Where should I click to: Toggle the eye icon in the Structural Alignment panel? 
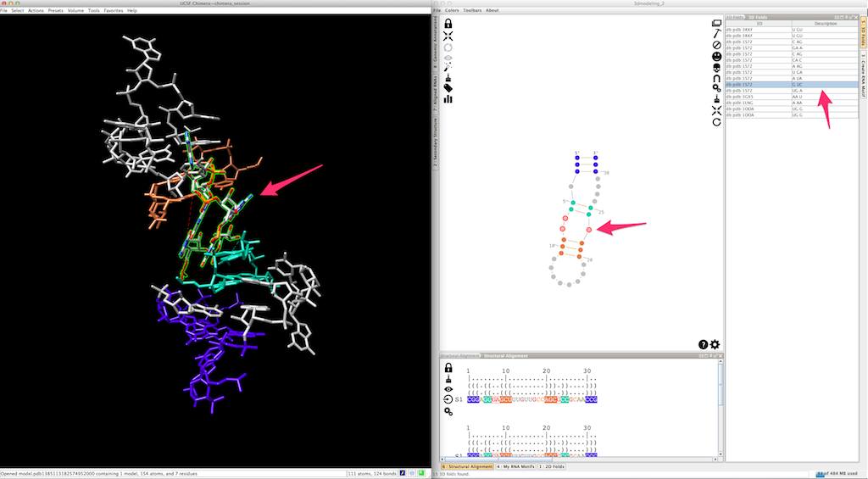click(x=448, y=389)
